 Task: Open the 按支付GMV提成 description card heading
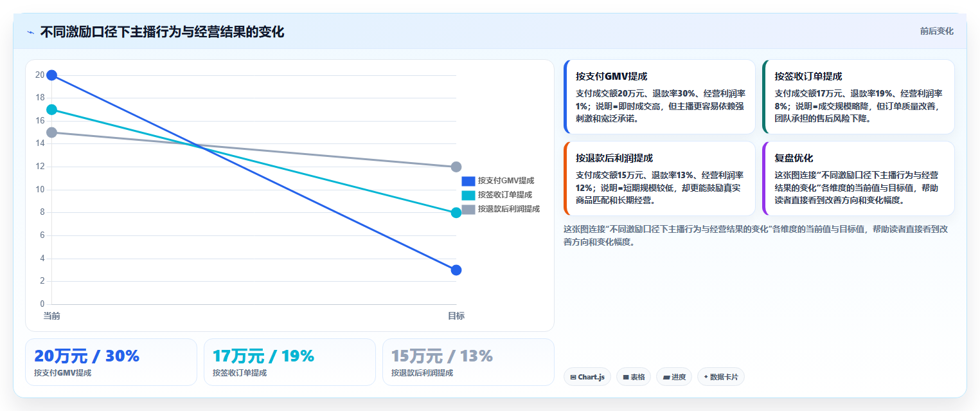pyautogui.click(x=611, y=76)
